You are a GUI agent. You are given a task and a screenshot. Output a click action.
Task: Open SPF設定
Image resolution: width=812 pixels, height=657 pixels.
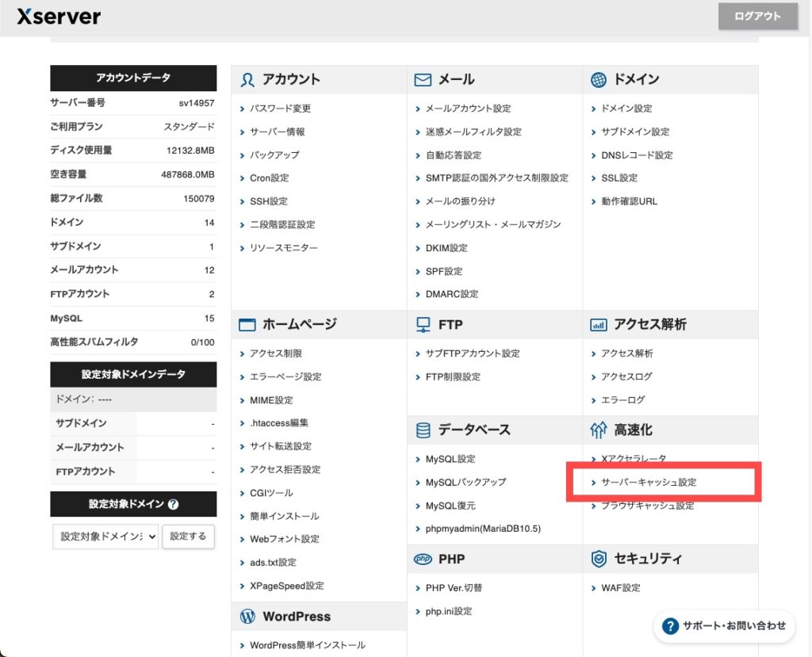pos(444,271)
